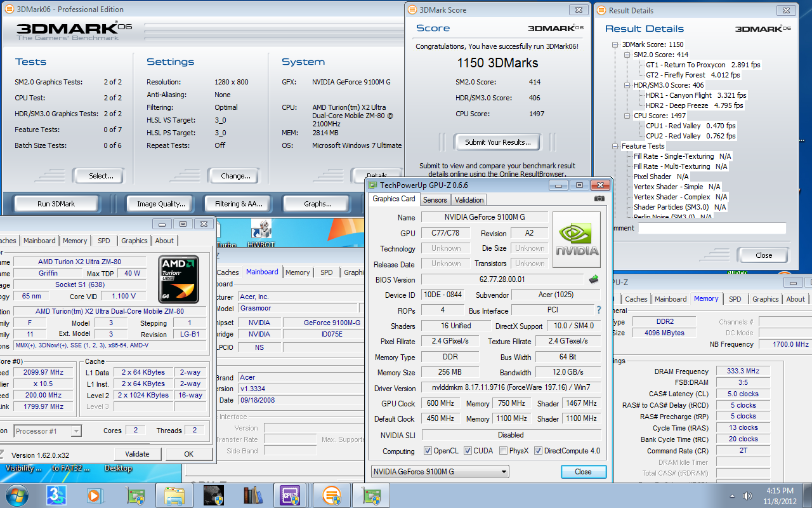Collapse the 3DMark Score tree node
Image resolution: width=812 pixels, height=508 pixels.
pyautogui.click(x=615, y=44)
